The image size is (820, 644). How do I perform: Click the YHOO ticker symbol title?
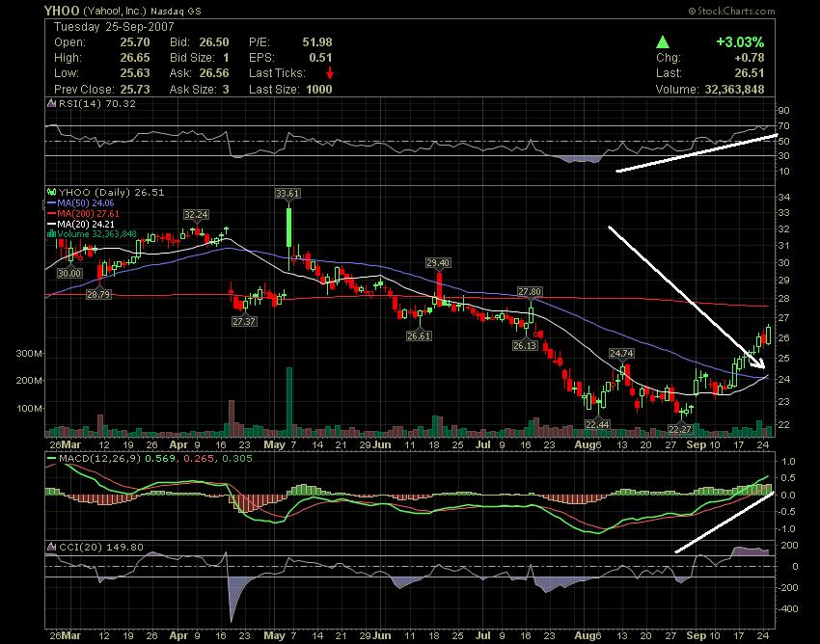pyautogui.click(x=62, y=11)
